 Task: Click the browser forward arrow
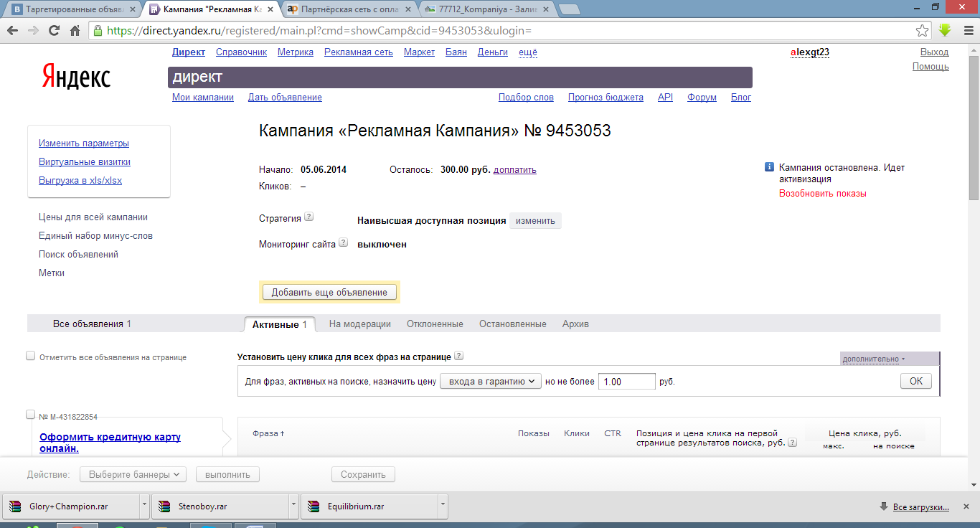(33, 31)
